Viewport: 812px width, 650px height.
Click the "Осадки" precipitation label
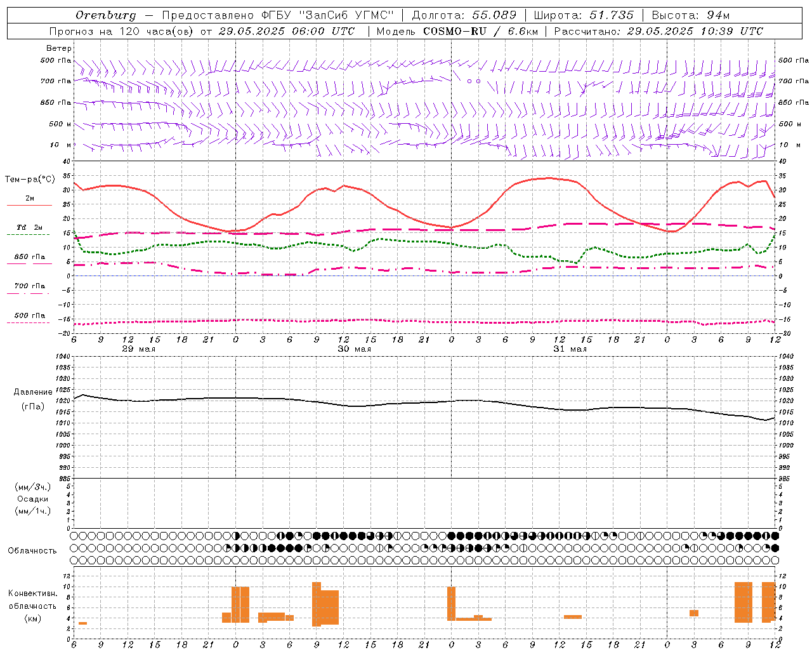33,499
